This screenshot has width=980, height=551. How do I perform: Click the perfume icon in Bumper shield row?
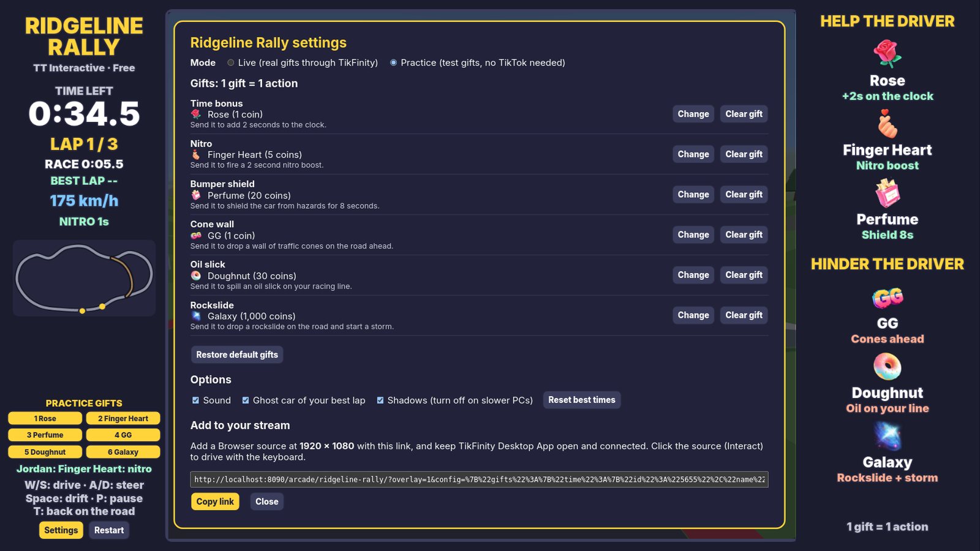click(x=196, y=195)
